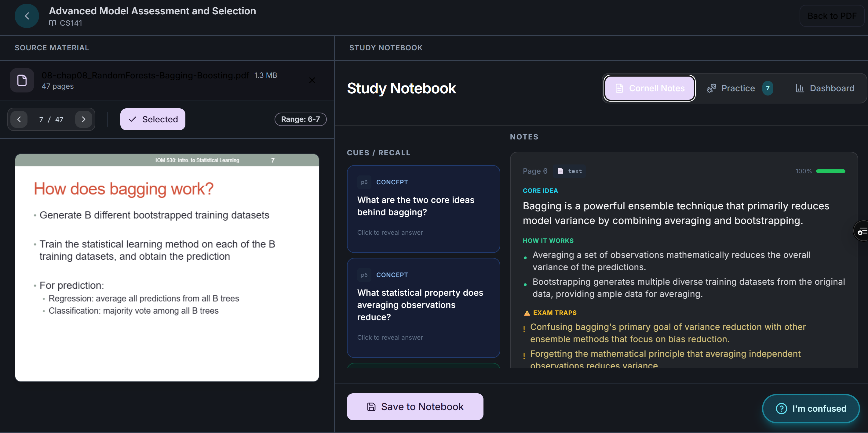Click the text type badge on Page 6
This screenshot has width=868, height=433.
[570, 171]
